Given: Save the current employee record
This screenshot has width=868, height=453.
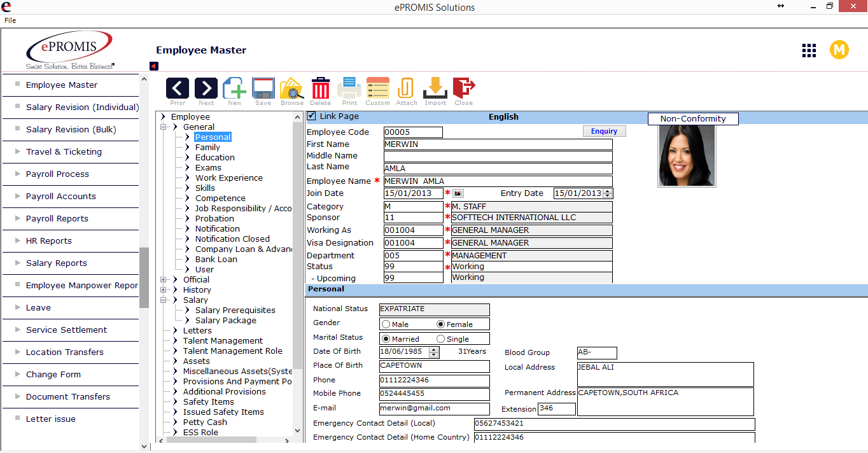Looking at the screenshot, I should pyautogui.click(x=263, y=88).
